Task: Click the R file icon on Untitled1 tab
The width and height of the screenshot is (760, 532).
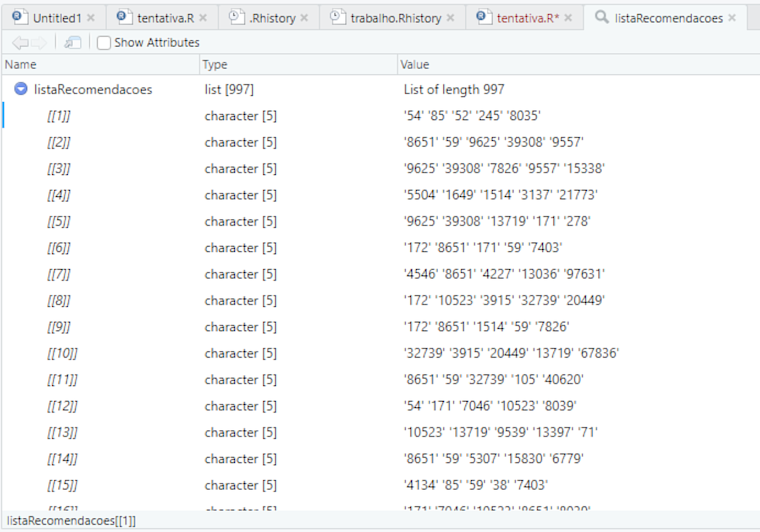Action: tap(20, 17)
